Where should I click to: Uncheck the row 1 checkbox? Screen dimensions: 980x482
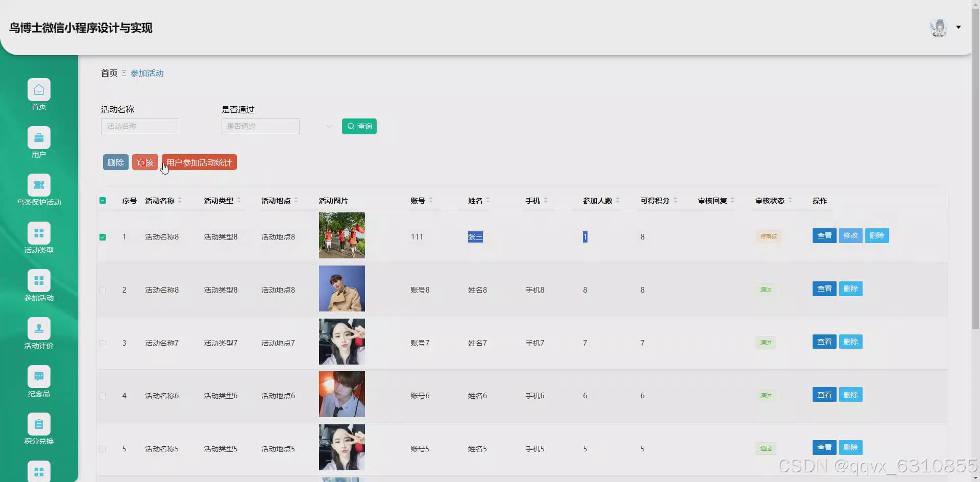click(x=103, y=237)
